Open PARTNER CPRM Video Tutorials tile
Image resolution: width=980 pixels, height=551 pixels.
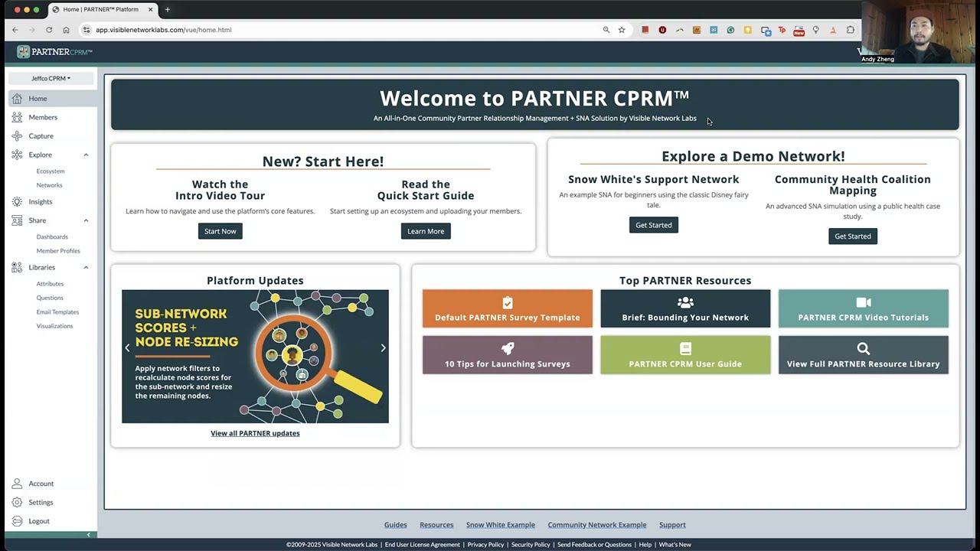[x=863, y=308]
